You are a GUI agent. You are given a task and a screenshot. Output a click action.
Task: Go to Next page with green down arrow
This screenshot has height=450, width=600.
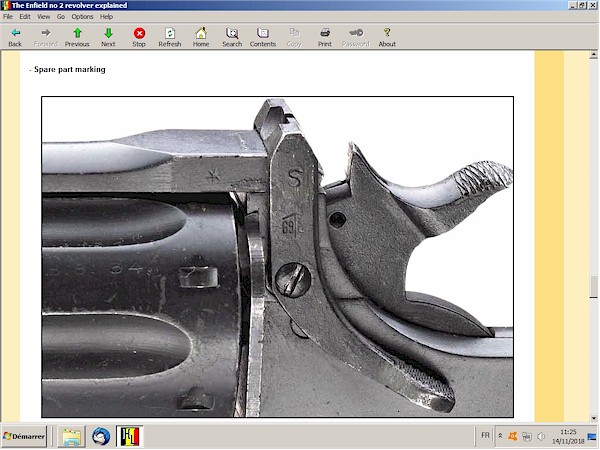point(108,33)
